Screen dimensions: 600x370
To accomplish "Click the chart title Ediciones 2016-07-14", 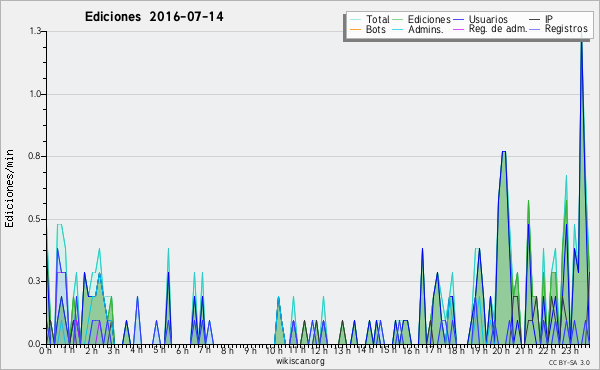I will pyautogui.click(x=154, y=17).
